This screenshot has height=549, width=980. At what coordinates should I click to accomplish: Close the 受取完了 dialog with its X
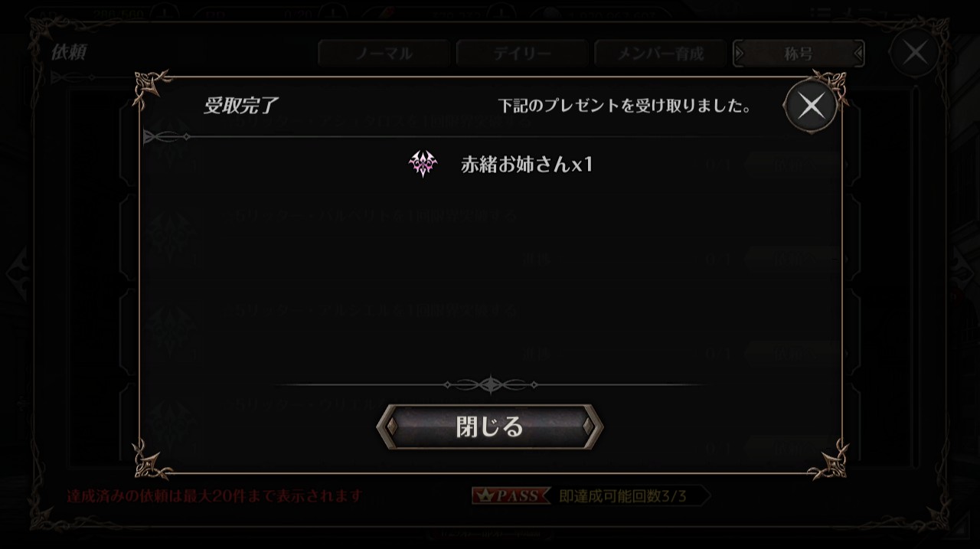(811, 106)
